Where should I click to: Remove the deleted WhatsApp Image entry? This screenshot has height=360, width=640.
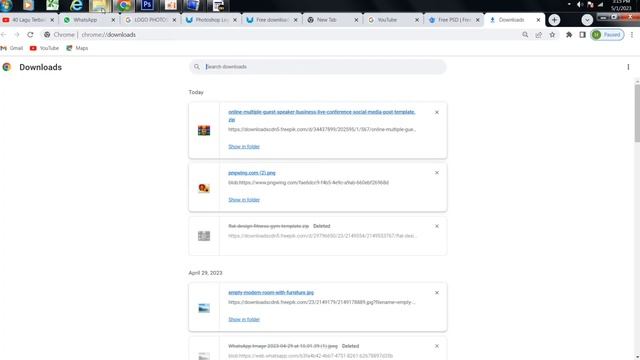click(437, 346)
